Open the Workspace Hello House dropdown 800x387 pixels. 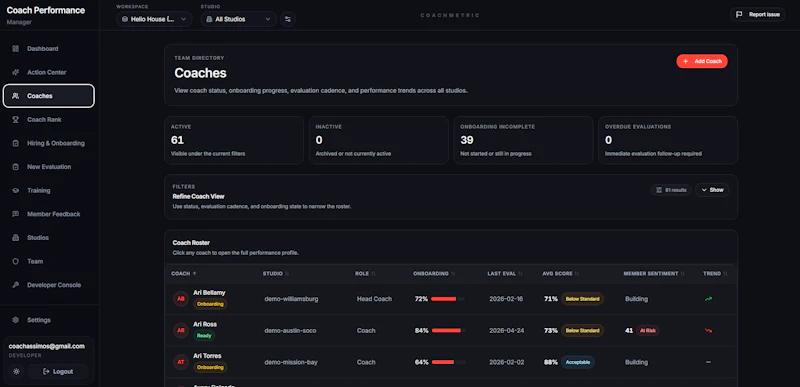point(154,19)
